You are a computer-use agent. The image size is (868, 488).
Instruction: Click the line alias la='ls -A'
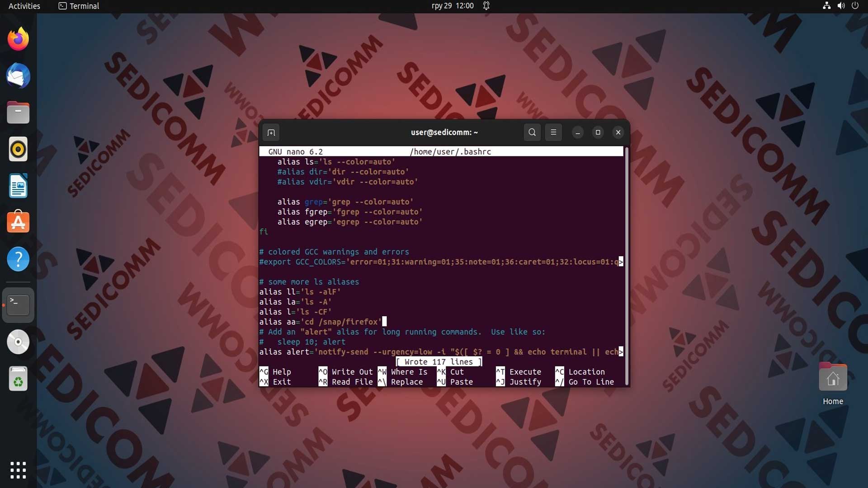coord(295,302)
